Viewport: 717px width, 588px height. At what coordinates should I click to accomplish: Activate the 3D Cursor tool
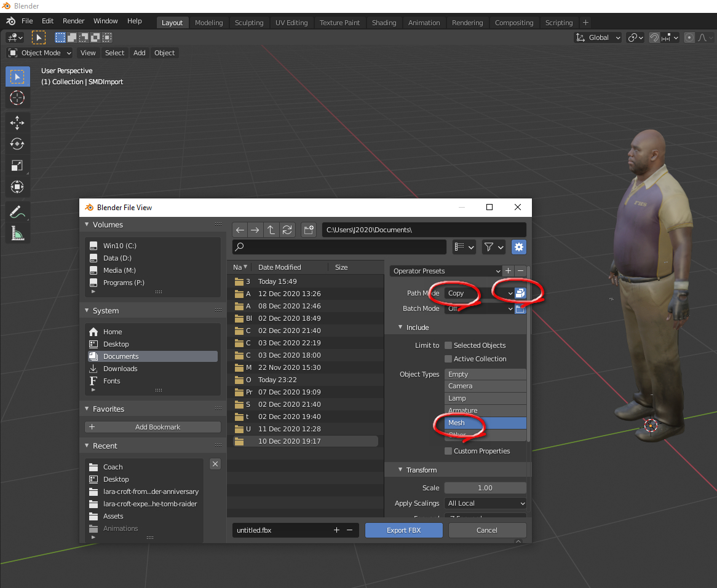tap(17, 98)
